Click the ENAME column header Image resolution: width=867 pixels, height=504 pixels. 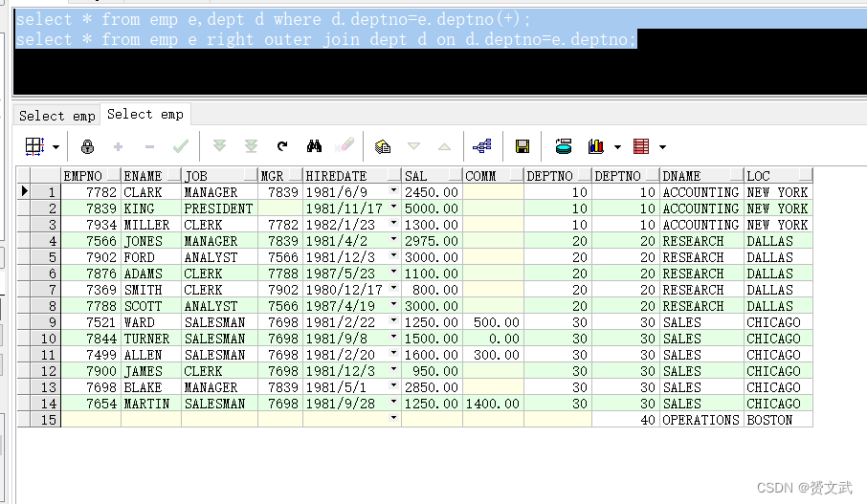(x=151, y=176)
